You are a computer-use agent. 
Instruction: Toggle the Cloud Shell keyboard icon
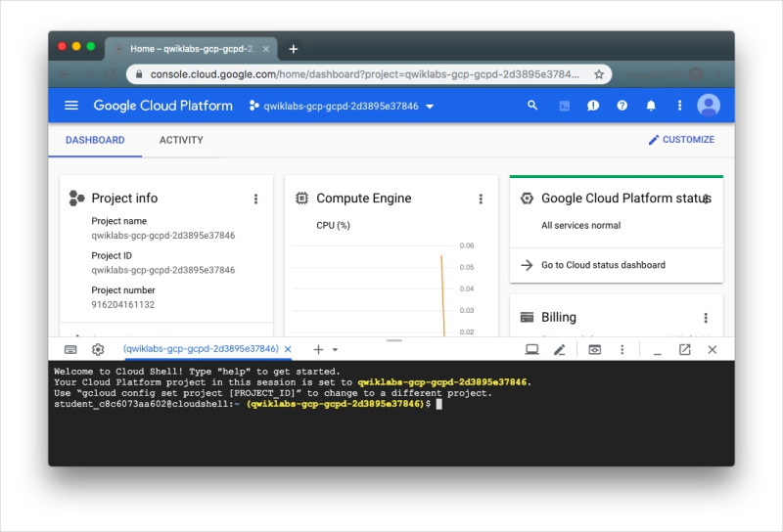(70, 349)
